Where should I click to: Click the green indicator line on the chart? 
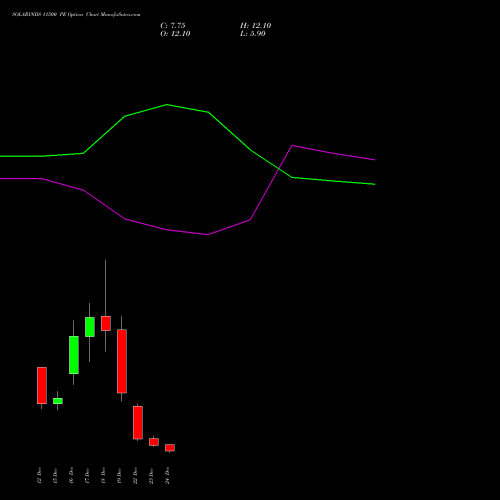click(167, 105)
